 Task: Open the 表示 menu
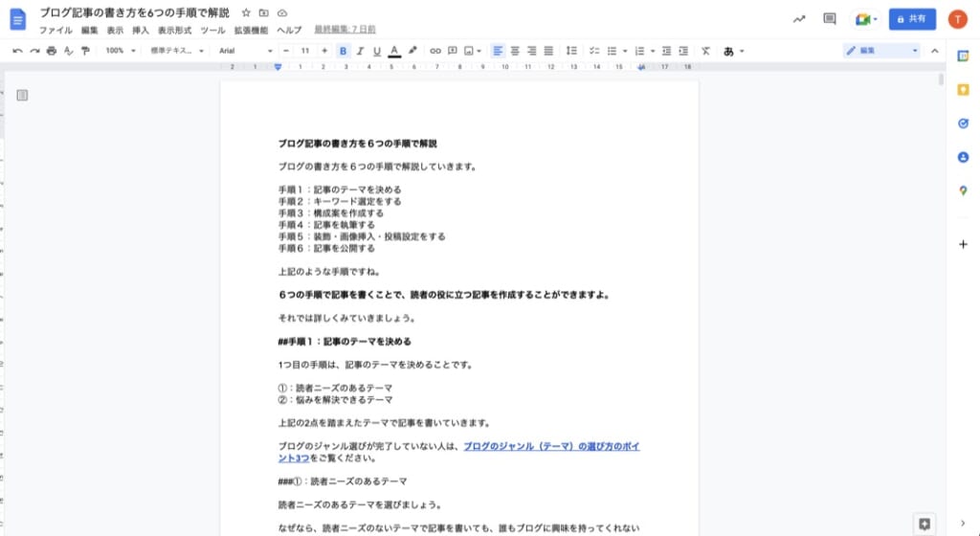coord(115,30)
